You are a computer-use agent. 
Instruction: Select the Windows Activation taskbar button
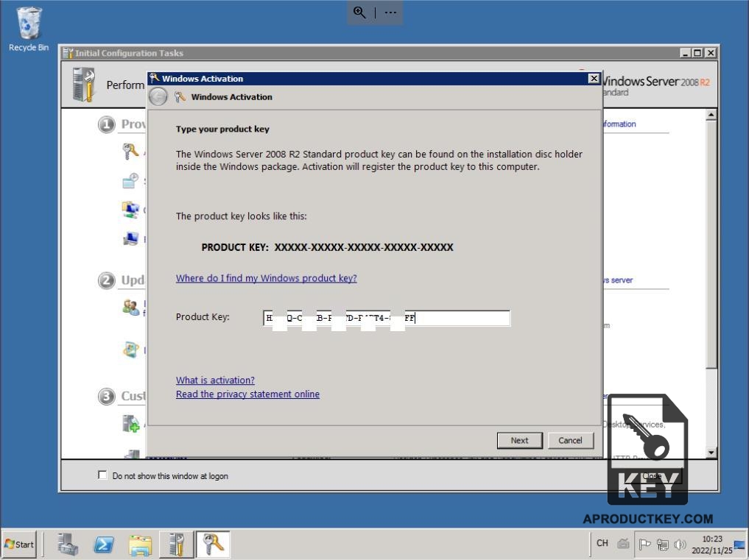pos(213,545)
